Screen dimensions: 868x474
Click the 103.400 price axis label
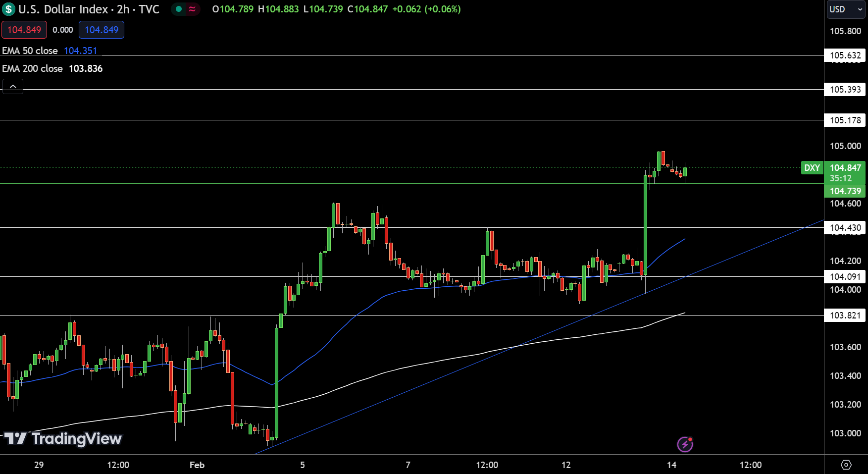(x=845, y=375)
